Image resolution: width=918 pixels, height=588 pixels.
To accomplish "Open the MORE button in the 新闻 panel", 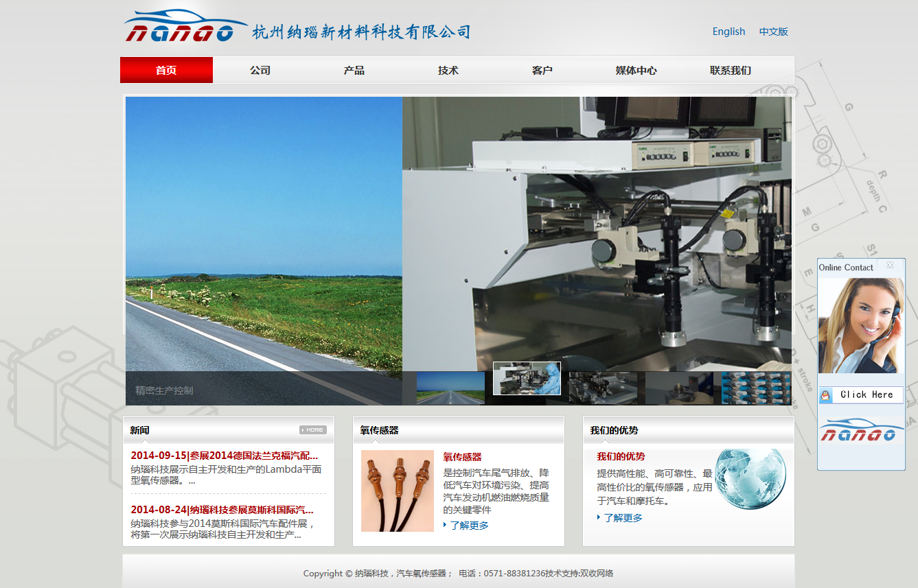I will click(x=312, y=430).
